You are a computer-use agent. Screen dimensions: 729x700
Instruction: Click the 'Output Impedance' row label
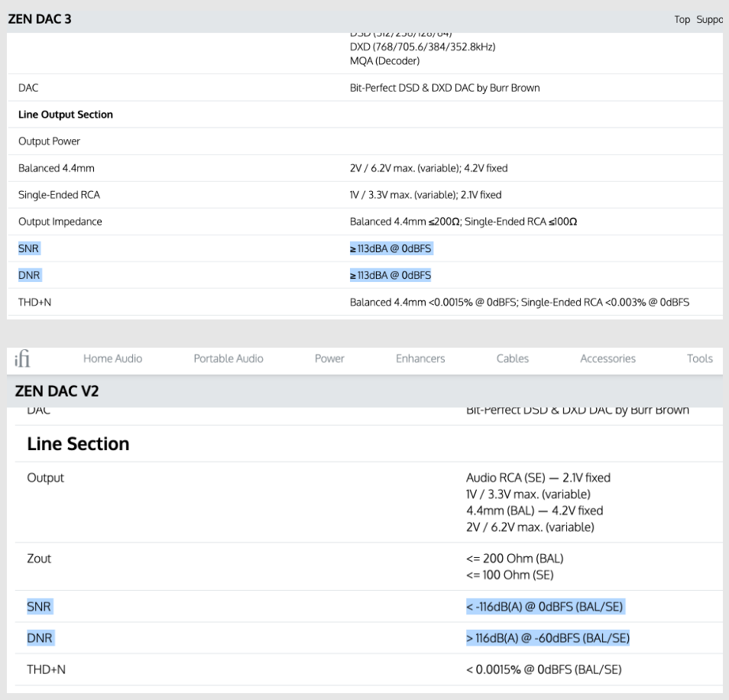pos(60,222)
